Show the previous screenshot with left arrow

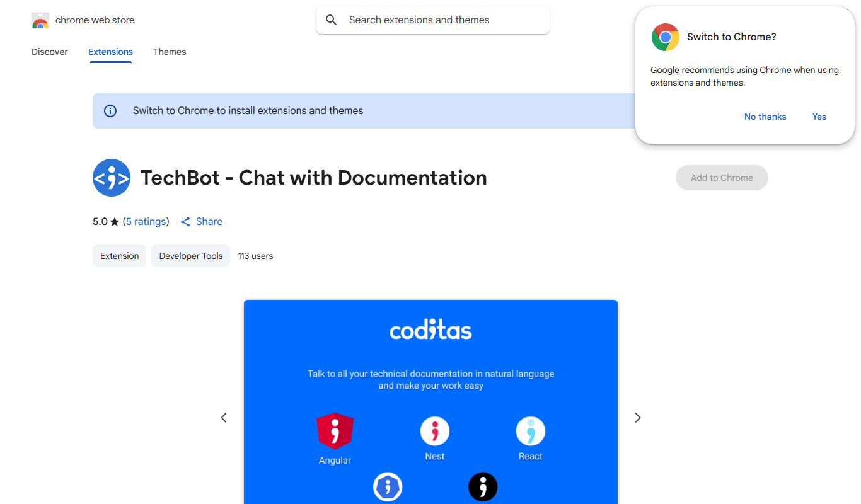(x=224, y=418)
